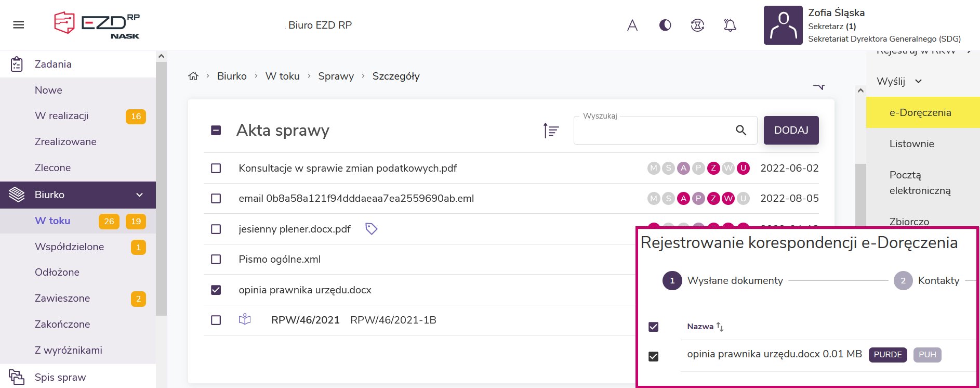Uncheck the opinia prawnika urzędu.docx checkbox in Akta sprawy
980x388 pixels.
(216, 290)
